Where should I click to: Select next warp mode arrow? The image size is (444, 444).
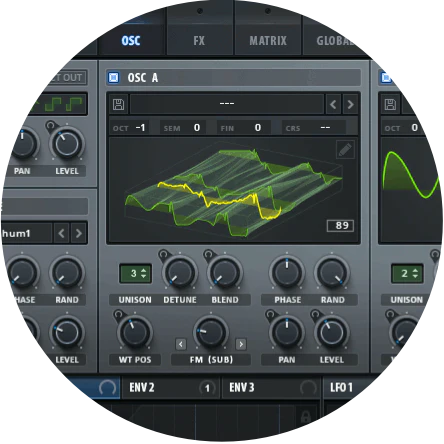point(241,344)
